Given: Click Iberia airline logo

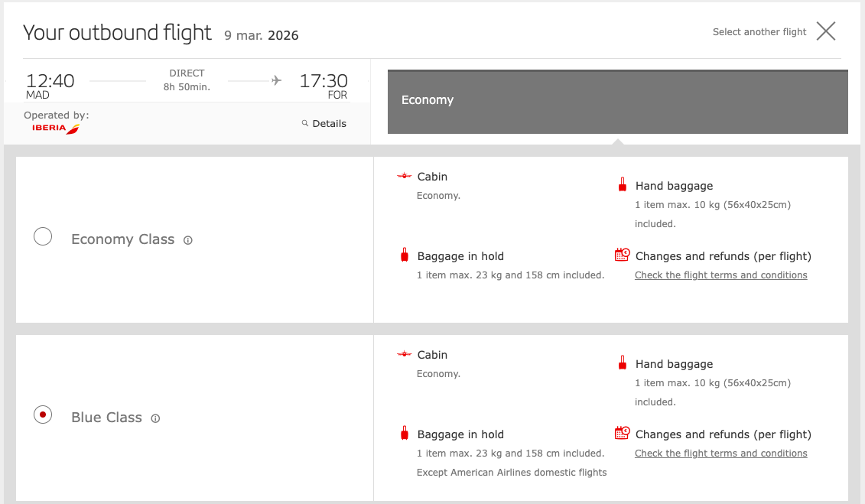Looking at the screenshot, I should 56,128.
